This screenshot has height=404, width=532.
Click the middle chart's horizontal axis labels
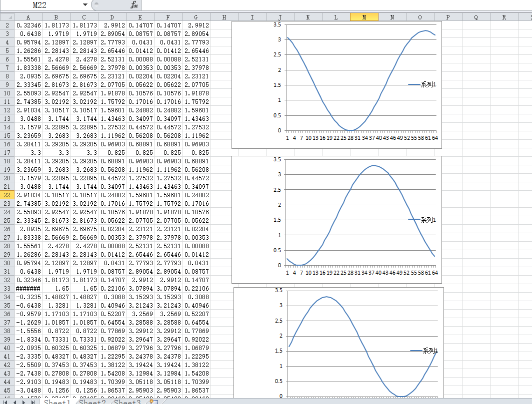click(x=362, y=273)
